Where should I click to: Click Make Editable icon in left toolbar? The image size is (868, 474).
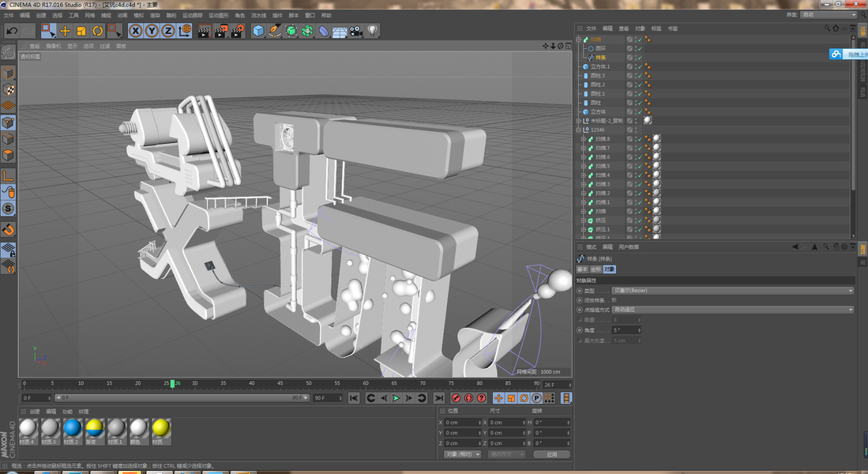[9, 53]
